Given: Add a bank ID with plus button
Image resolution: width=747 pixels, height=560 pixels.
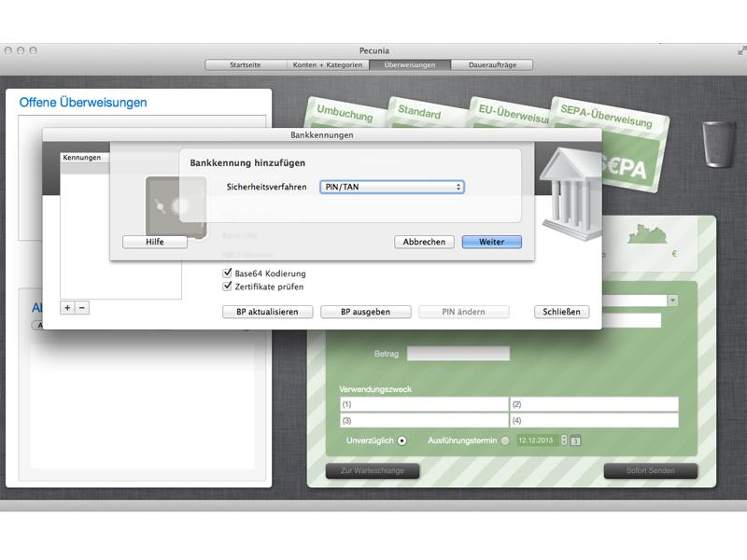Looking at the screenshot, I should click(67, 308).
